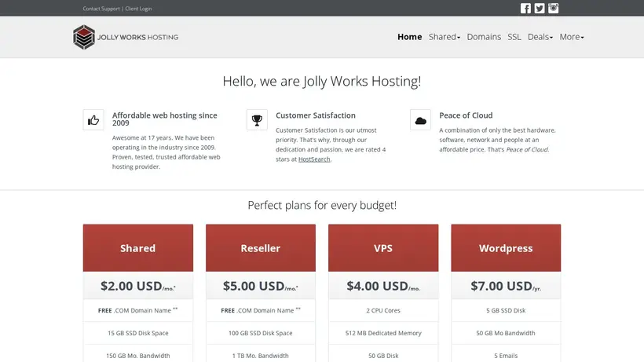
Task: Click 'Customer Satisfaction' heading
Action: click(x=316, y=115)
